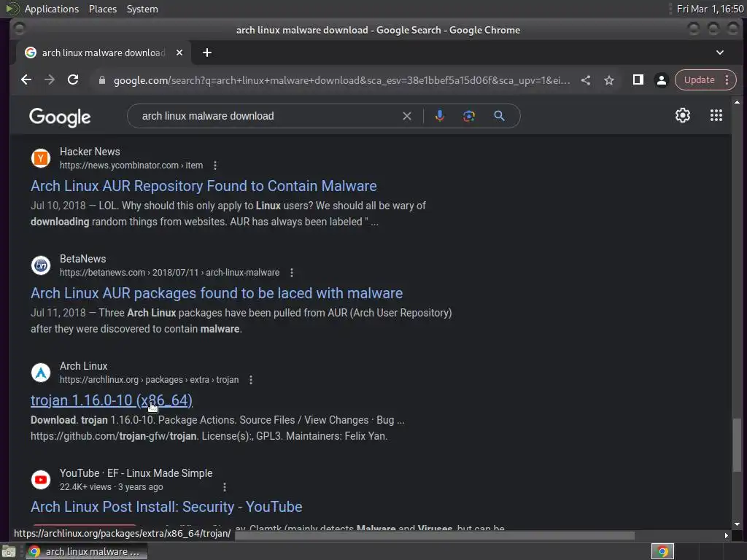This screenshot has width=747, height=560.
Task: Click the vertical scrollbar thumb
Action: pos(737,444)
